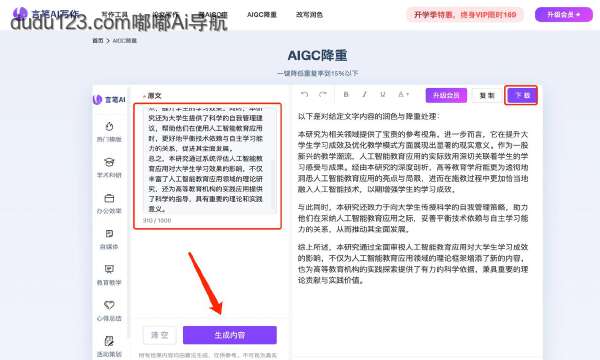Toggle bold formatting in the result editor
This screenshot has height=360, width=600.
pos(346,94)
